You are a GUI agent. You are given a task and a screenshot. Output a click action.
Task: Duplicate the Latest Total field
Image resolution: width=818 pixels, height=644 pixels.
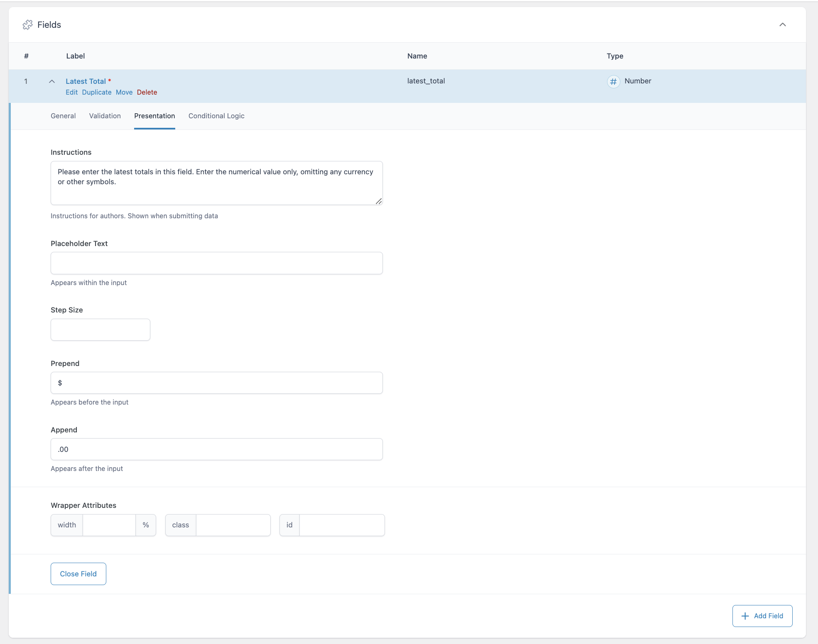pyautogui.click(x=97, y=92)
